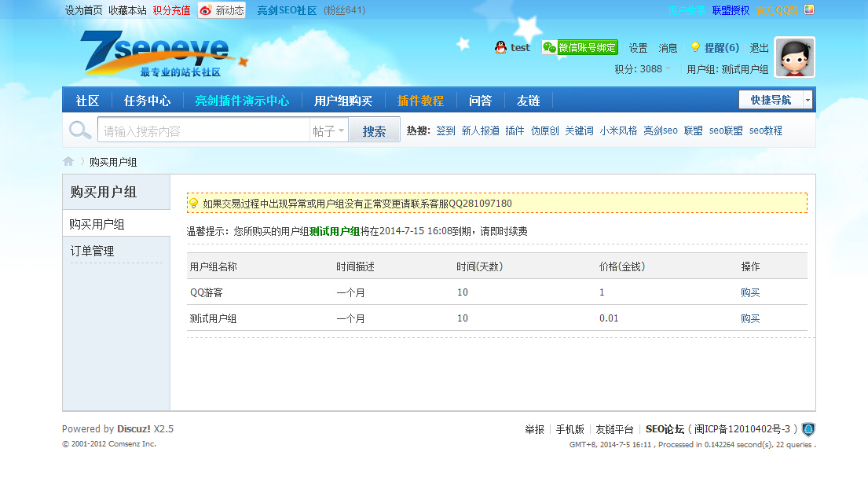The image size is (868, 485).
Task: Open the 任务中心 navigation tab
Action: coord(147,101)
